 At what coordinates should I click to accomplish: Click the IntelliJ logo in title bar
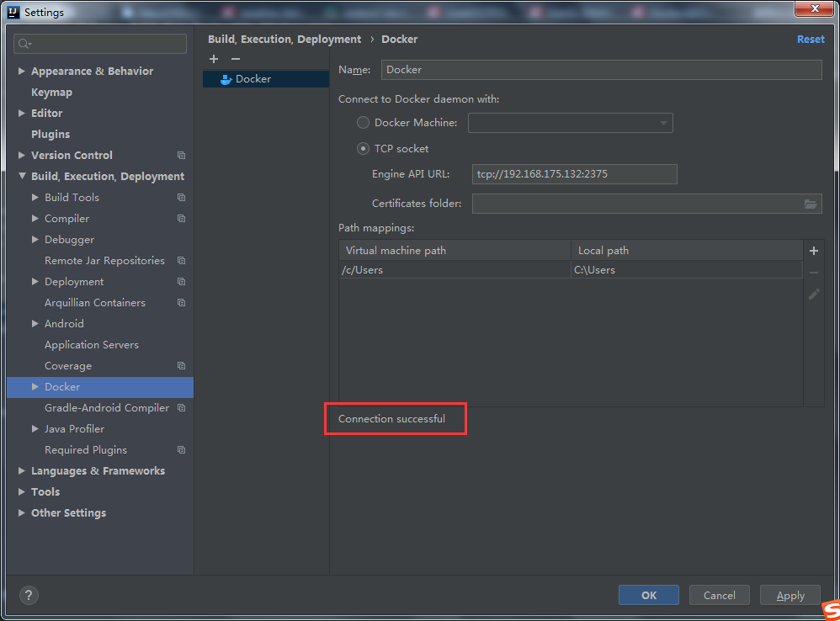pyautogui.click(x=13, y=13)
